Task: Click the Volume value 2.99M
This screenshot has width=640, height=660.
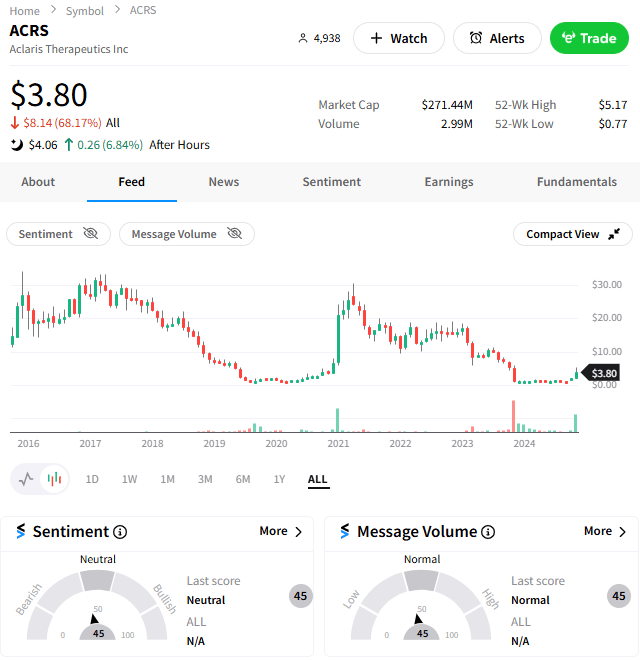Action: coord(457,124)
